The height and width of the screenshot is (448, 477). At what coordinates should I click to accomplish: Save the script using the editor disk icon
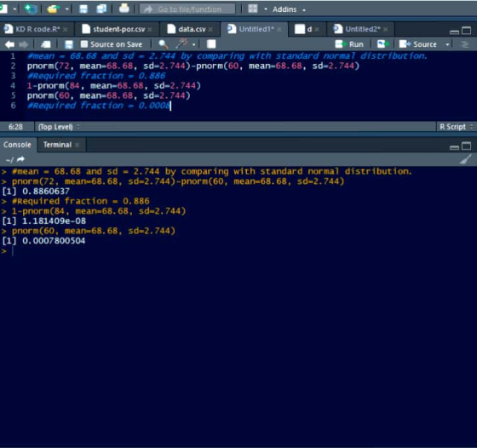coord(69,44)
